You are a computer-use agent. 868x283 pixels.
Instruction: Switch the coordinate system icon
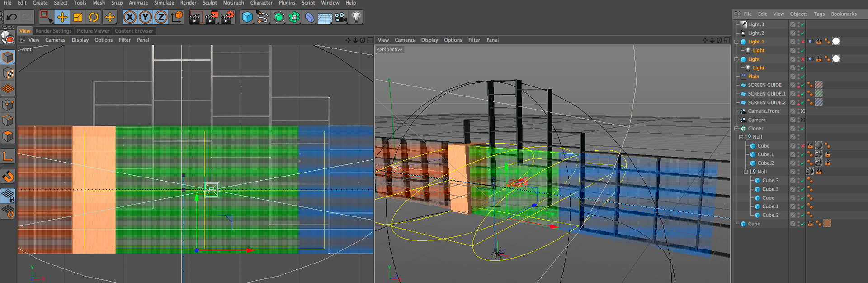[x=177, y=17]
